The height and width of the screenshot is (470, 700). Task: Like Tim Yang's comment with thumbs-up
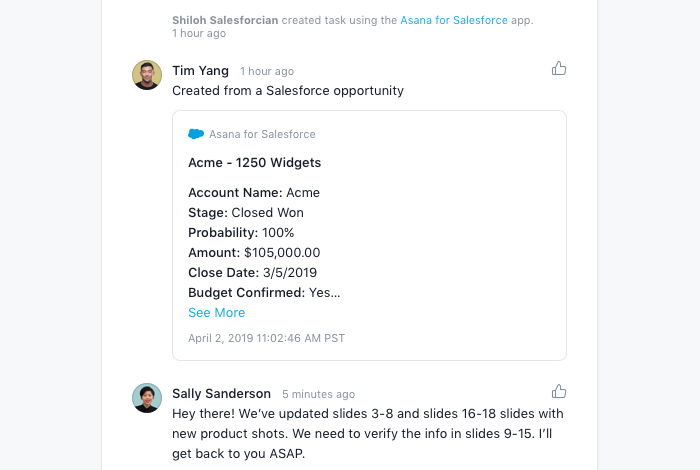click(559, 69)
